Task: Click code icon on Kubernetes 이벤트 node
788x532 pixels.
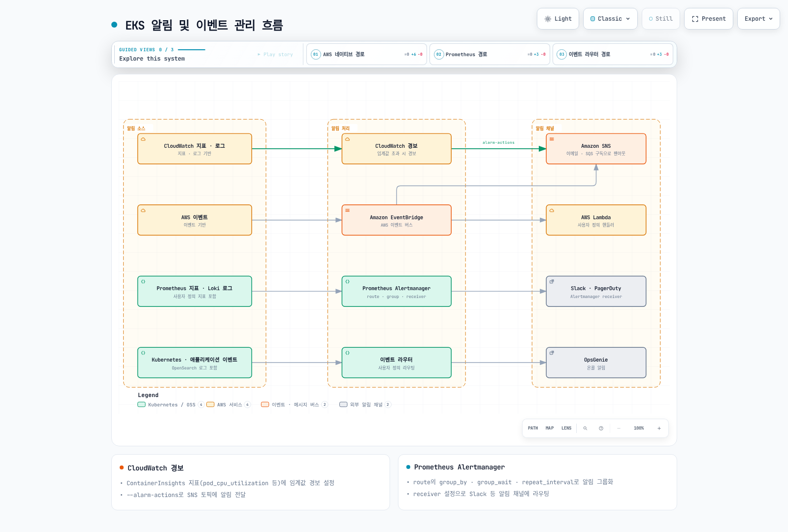Action: (x=143, y=353)
